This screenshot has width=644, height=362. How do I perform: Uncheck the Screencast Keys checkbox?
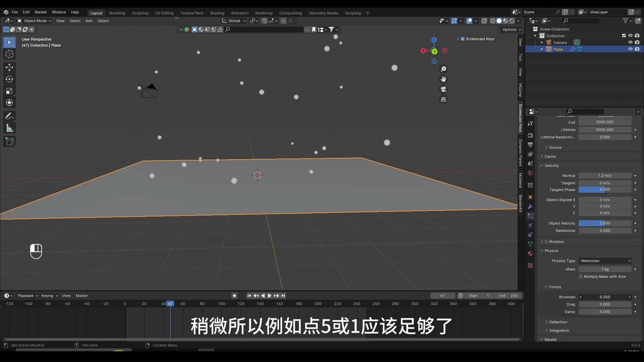(463, 39)
